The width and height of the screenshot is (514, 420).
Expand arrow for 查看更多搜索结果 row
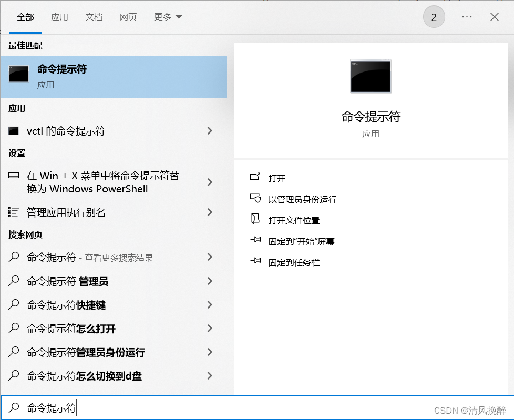210,257
